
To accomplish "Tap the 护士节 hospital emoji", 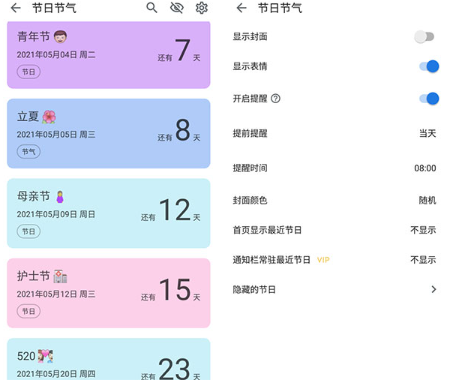I will tap(60, 276).
